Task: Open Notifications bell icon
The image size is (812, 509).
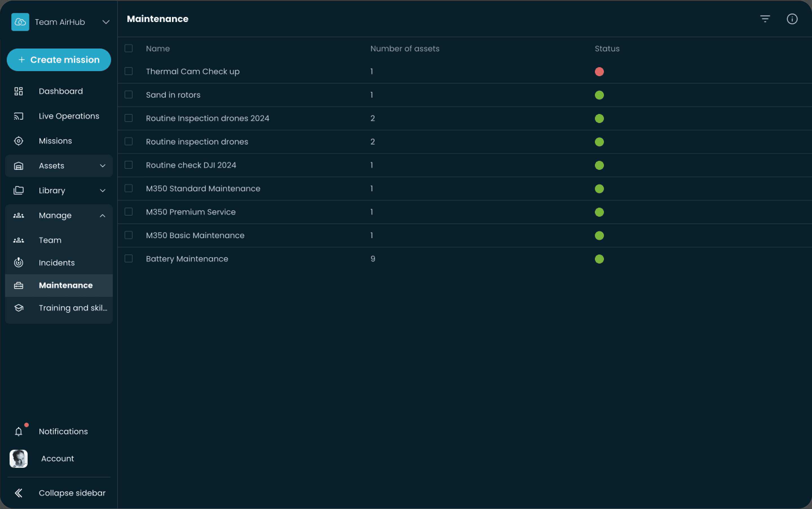Action: [19, 431]
